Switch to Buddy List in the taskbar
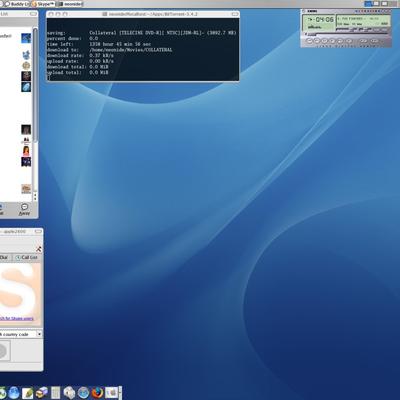The height and width of the screenshot is (400, 400). tap(17, 4)
